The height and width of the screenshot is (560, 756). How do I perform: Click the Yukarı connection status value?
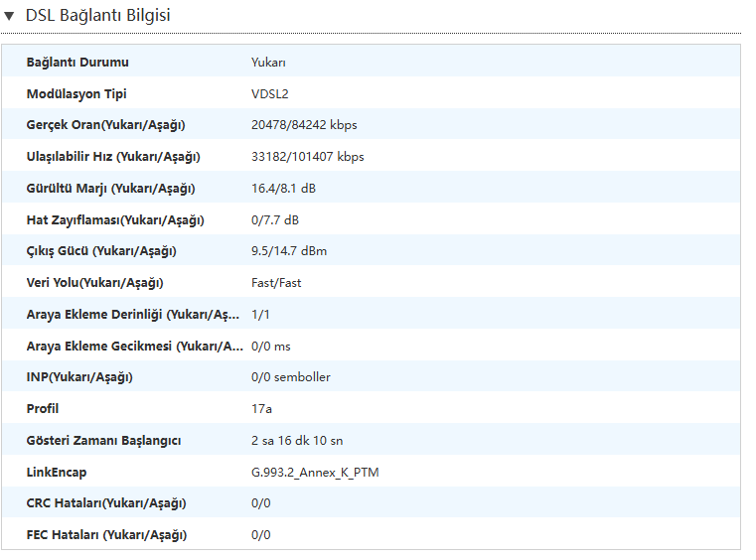point(268,63)
